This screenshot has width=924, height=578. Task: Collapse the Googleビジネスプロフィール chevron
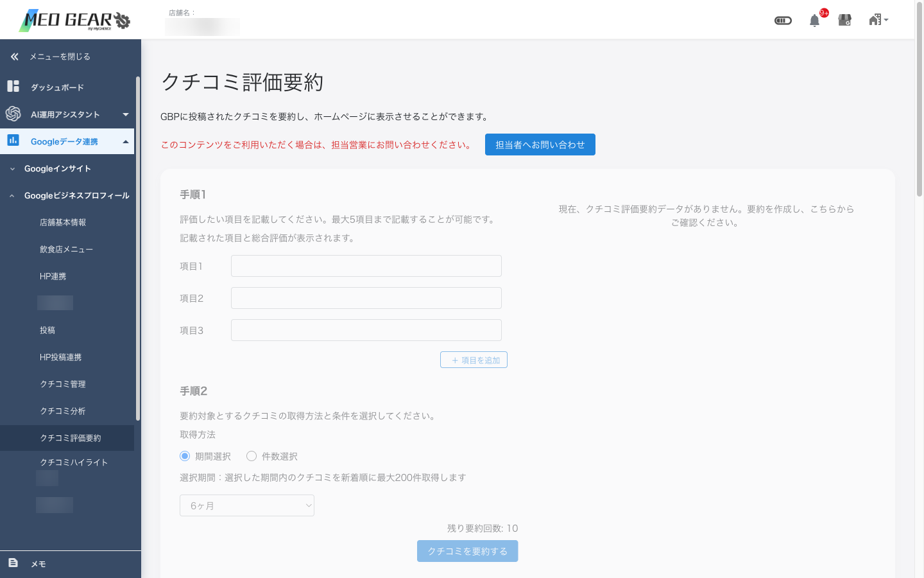pyautogui.click(x=12, y=196)
